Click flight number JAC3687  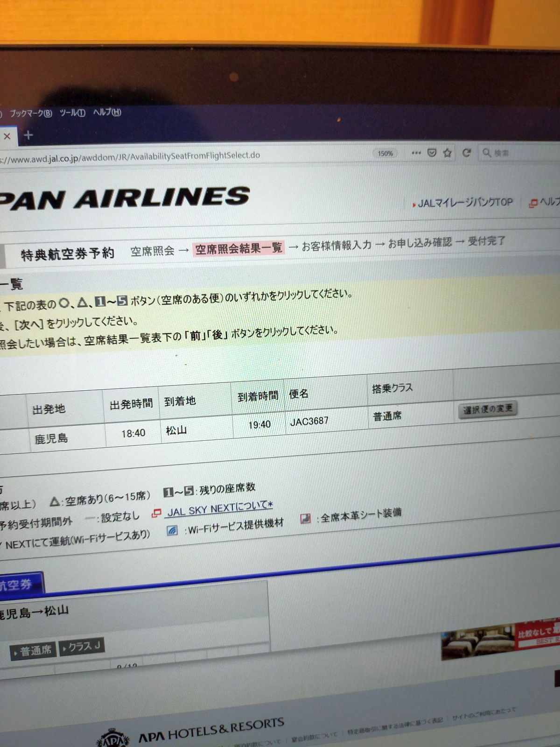[x=309, y=422]
